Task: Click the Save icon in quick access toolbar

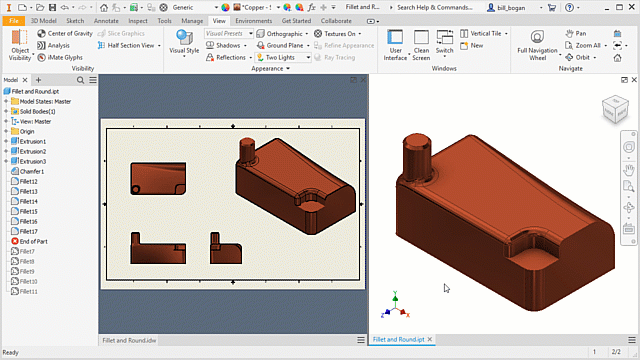Action: click(x=52, y=7)
